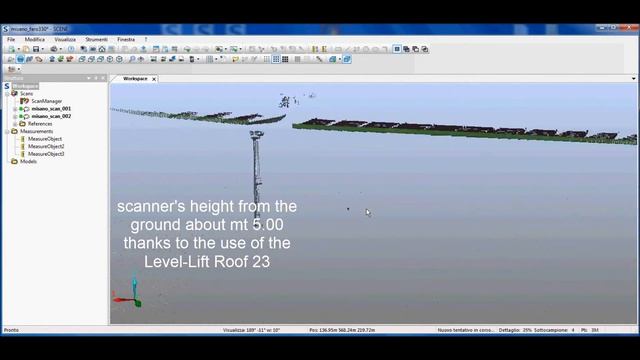Open dropdown arrow beside the teal cube icon
This screenshot has height=360, width=640.
tap(340, 59)
